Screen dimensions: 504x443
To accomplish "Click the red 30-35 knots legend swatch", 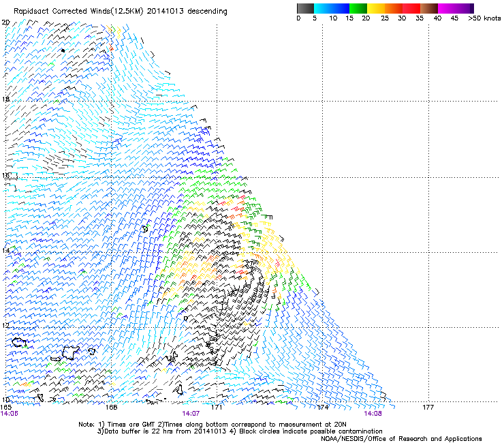I will click(411, 8).
